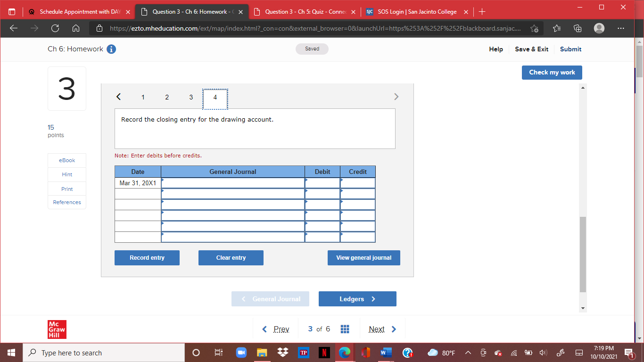Click the left chevron before requirement 1
The image size is (644, 362).
[x=118, y=97]
